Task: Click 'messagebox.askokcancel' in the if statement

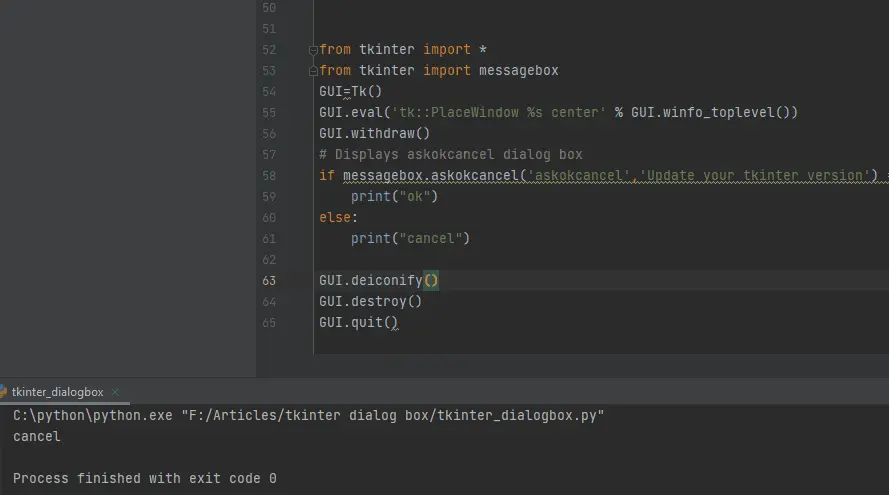Action: point(431,176)
